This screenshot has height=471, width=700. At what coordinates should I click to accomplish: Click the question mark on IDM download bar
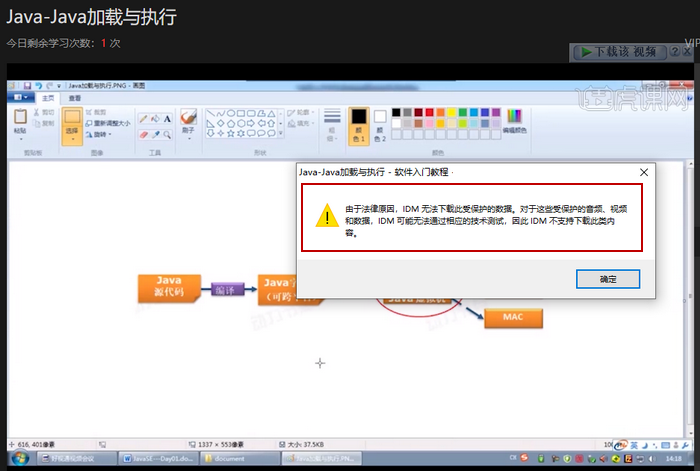click(x=675, y=51)
